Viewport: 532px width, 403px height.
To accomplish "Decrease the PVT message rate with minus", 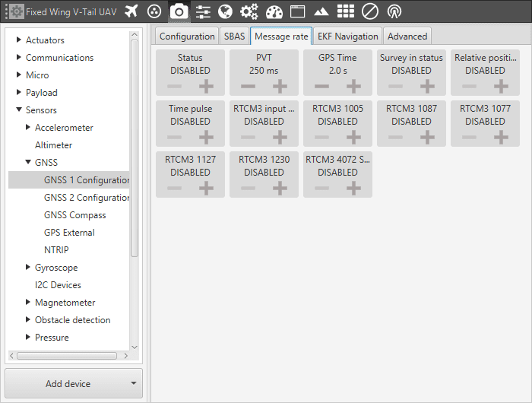I will pos(248,86).
